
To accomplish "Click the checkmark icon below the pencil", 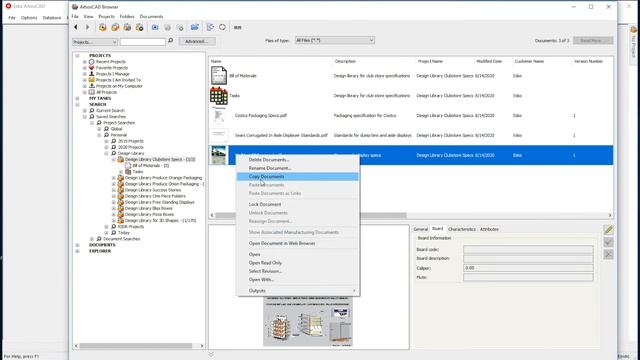I will click(608, 242).
